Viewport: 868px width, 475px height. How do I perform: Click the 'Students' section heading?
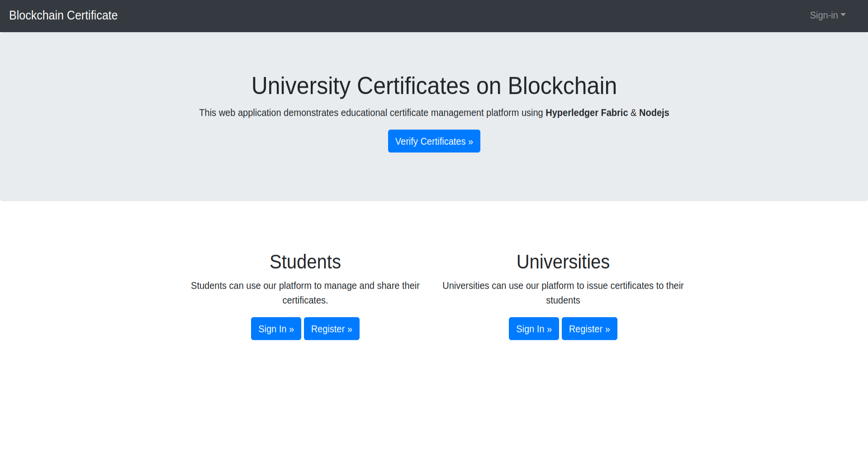pos(305,262)
